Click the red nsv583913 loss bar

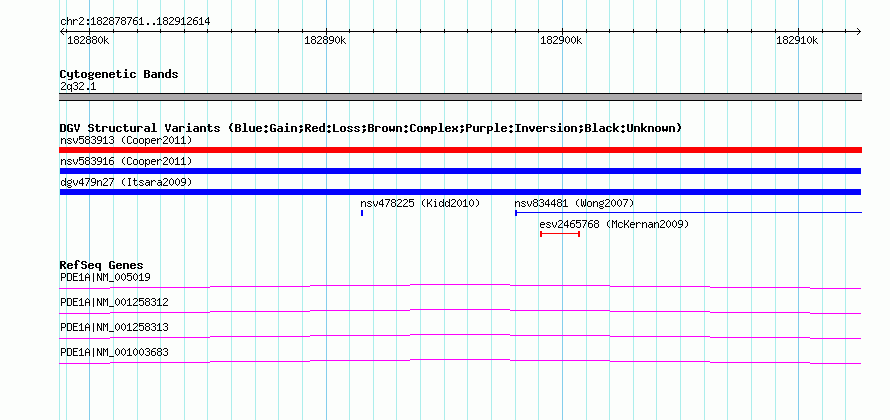(x=460, y=150)
